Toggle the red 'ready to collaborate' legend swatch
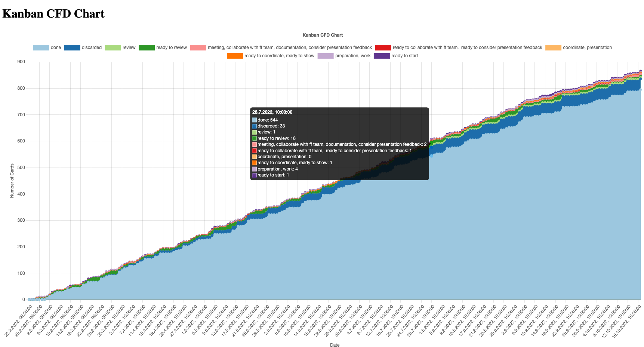644x347 pixels. click(x=383, y=47)
